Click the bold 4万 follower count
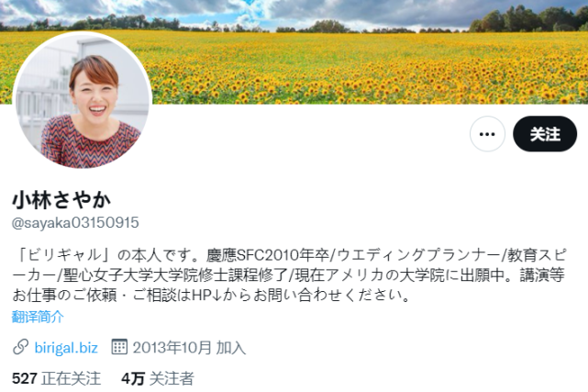This screenshot has height=392, width=588. tap(133, 378)
